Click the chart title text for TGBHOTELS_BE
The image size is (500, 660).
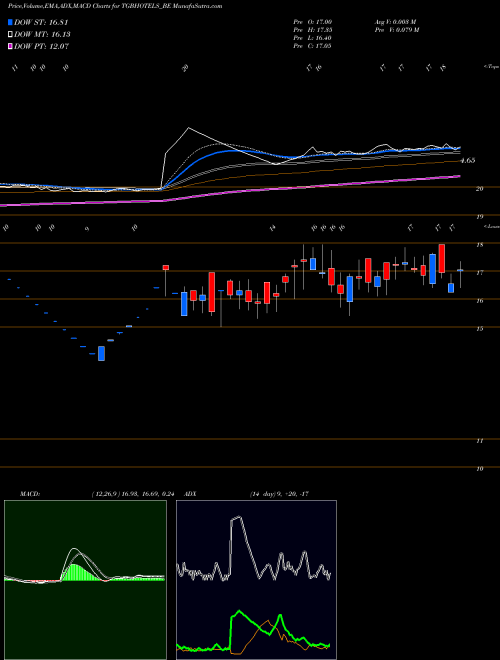coord(115,6)
